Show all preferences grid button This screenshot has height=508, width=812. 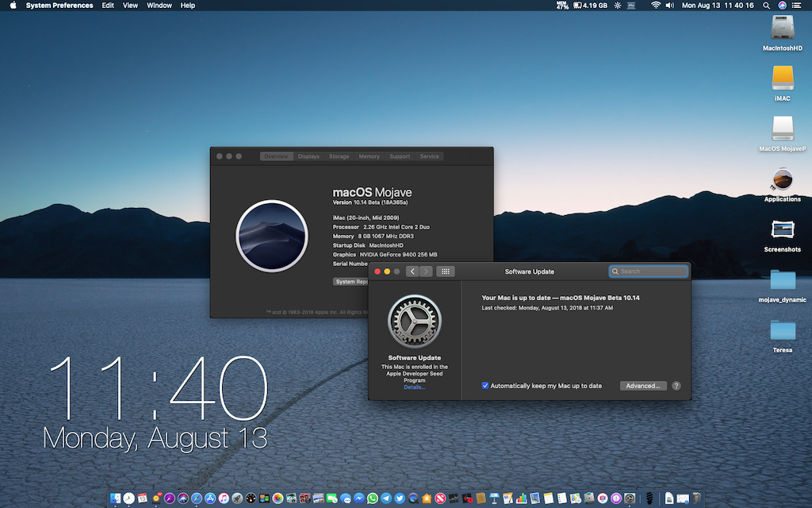(446, 271)
